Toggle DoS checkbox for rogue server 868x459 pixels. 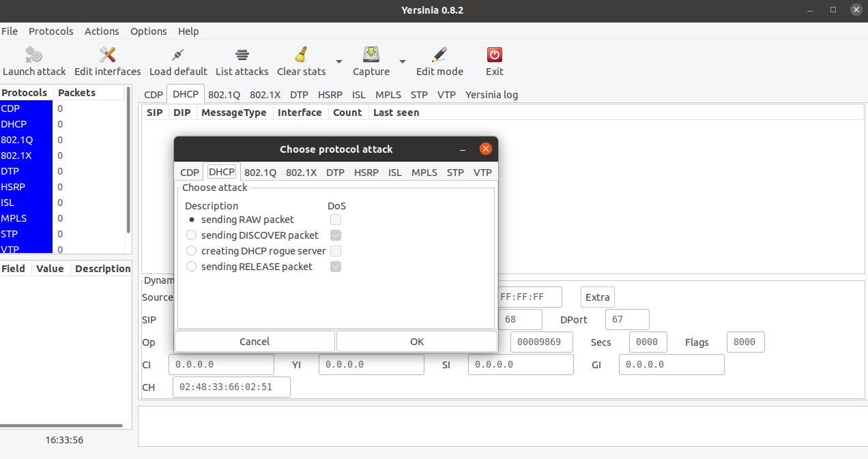[336, 251]
